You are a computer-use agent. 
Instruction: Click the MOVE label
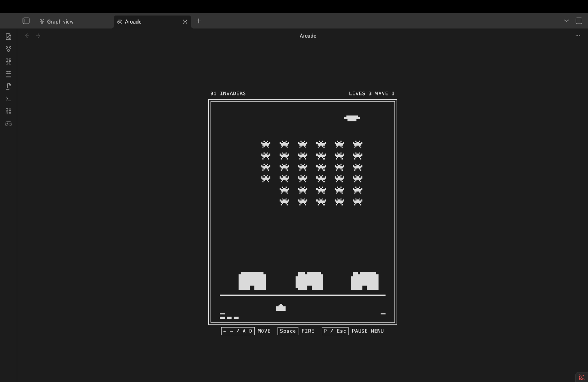pyautogui.click(x=264, y=331)
